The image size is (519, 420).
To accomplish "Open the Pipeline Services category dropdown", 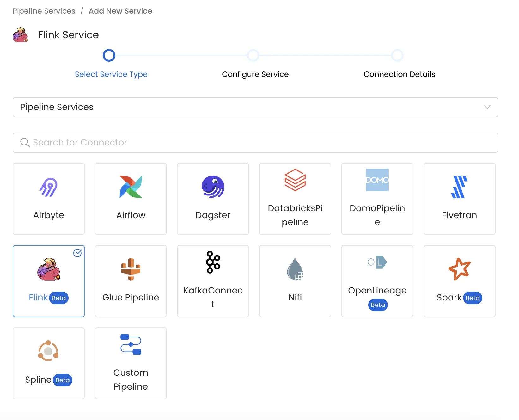I will click(255, 107).
